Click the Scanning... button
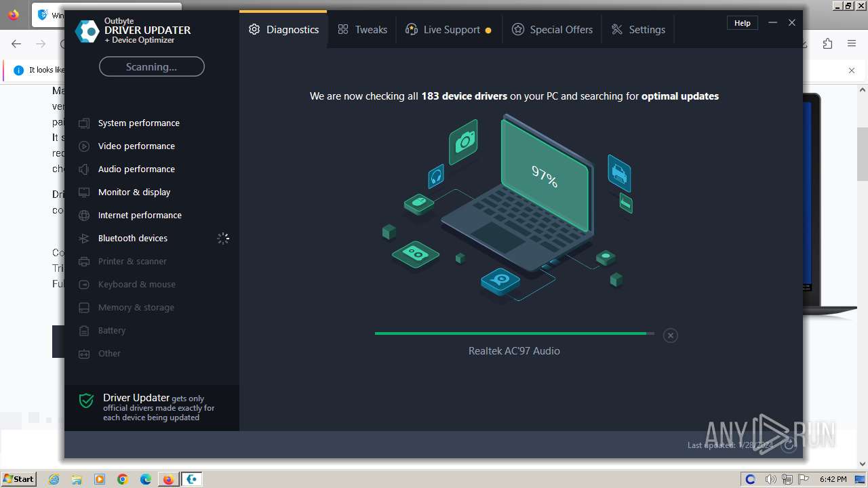Image resolution: width=868 pixels, height=488 pixels. pos(152,66)
